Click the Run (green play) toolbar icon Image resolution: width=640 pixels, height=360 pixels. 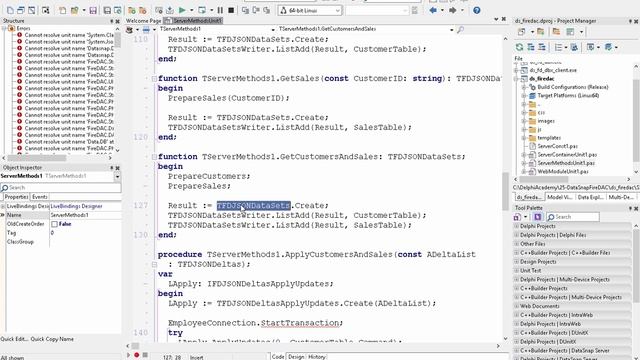pos(182,10)
